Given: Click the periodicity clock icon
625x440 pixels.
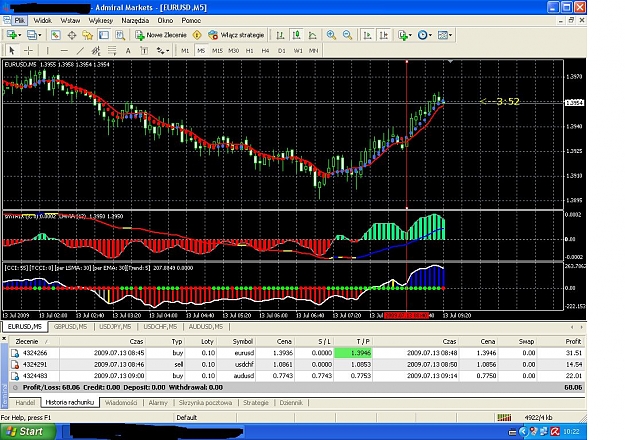Looking at the screenshot, I should tap(422, 35).
